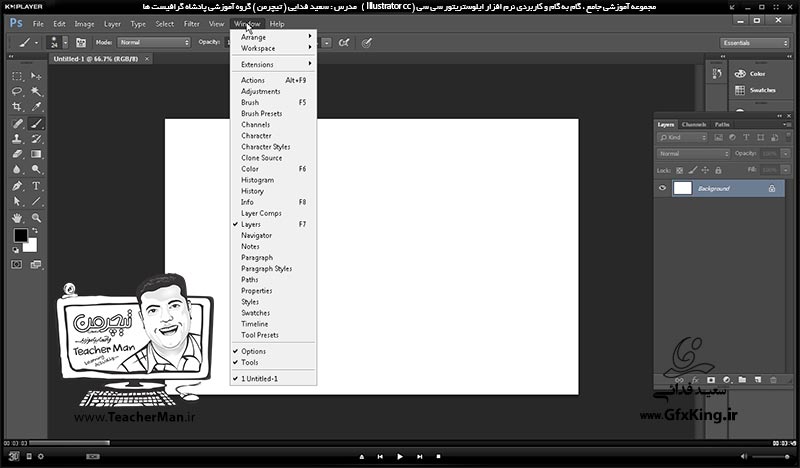Image resolution: width=800 pixels, height=468 pixels.
Task: Reset default foreground and background colors
Action: click(x=16, y=250)
